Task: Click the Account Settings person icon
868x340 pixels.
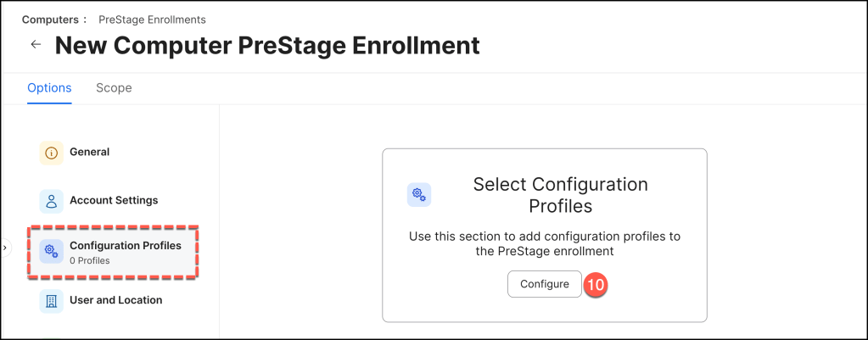Action: click(x=52, y=201)
